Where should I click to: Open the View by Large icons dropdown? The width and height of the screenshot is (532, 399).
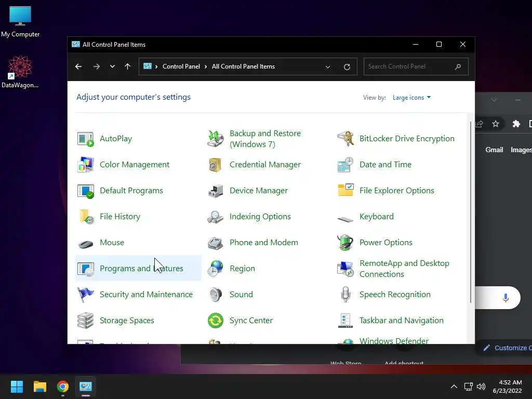[411, 98]
